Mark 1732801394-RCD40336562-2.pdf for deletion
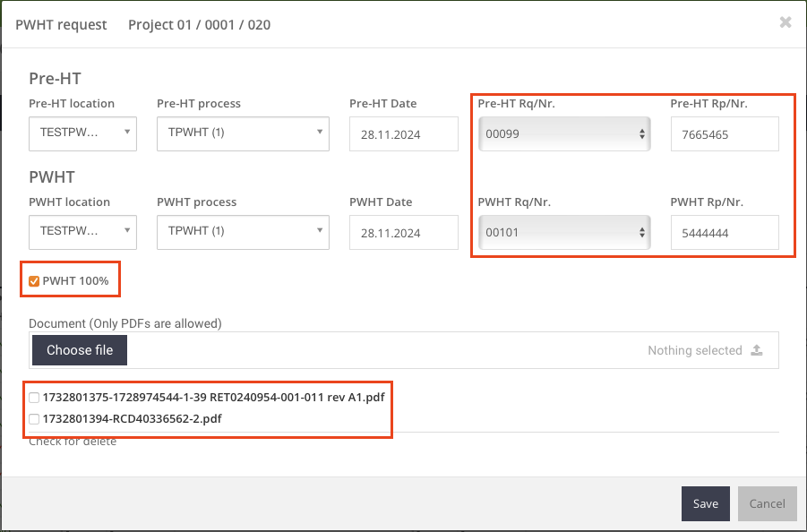 pos(34,419)
